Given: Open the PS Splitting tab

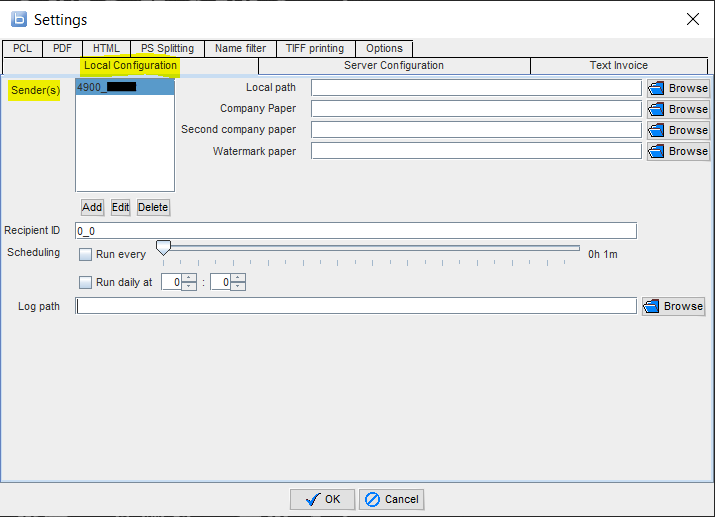Looking at the screenshot, I should click(167, 48).
